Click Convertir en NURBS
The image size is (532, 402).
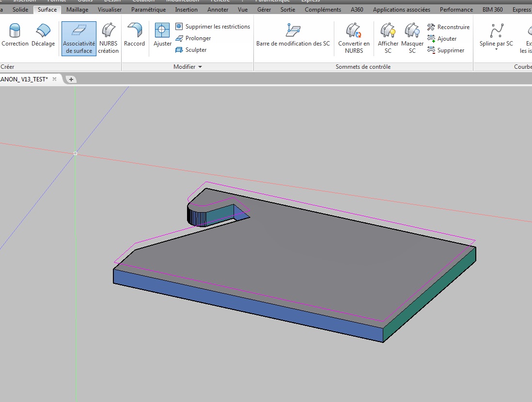coord(354,38)
